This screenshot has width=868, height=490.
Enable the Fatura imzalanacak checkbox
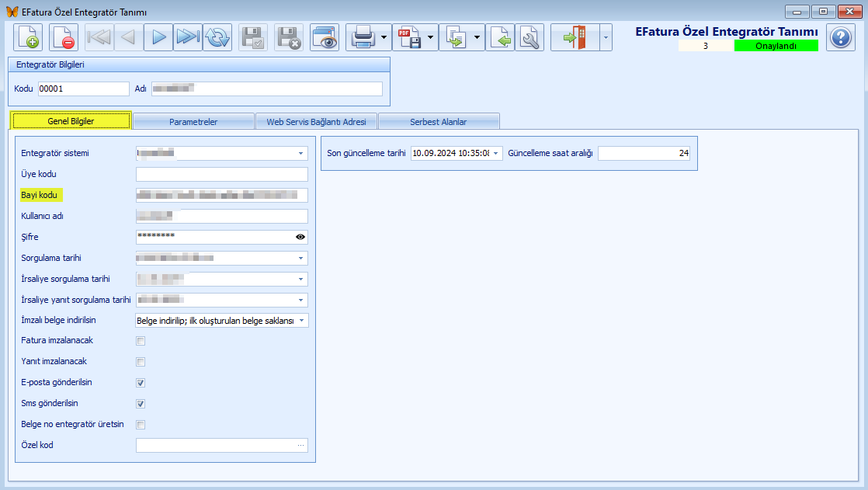pos(141,341)
